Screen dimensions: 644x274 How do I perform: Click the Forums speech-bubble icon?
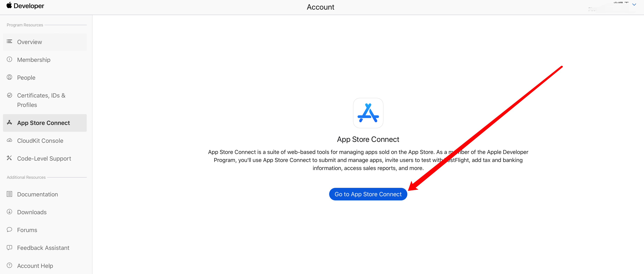(x=9, y=229)
